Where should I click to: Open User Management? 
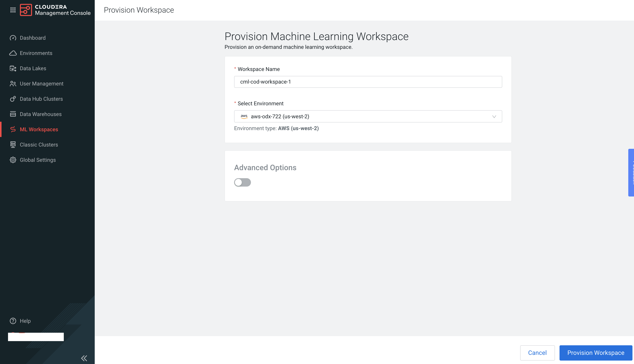point(41,84)
